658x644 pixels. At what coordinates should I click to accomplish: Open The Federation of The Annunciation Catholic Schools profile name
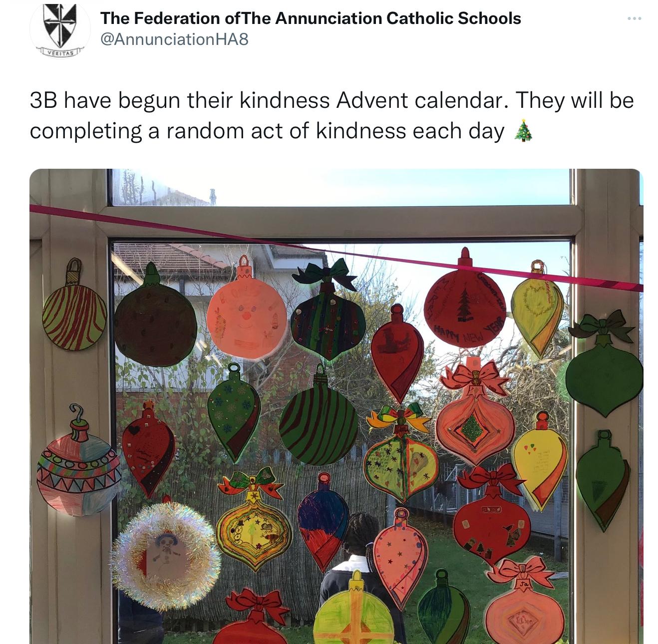point(311,18)
